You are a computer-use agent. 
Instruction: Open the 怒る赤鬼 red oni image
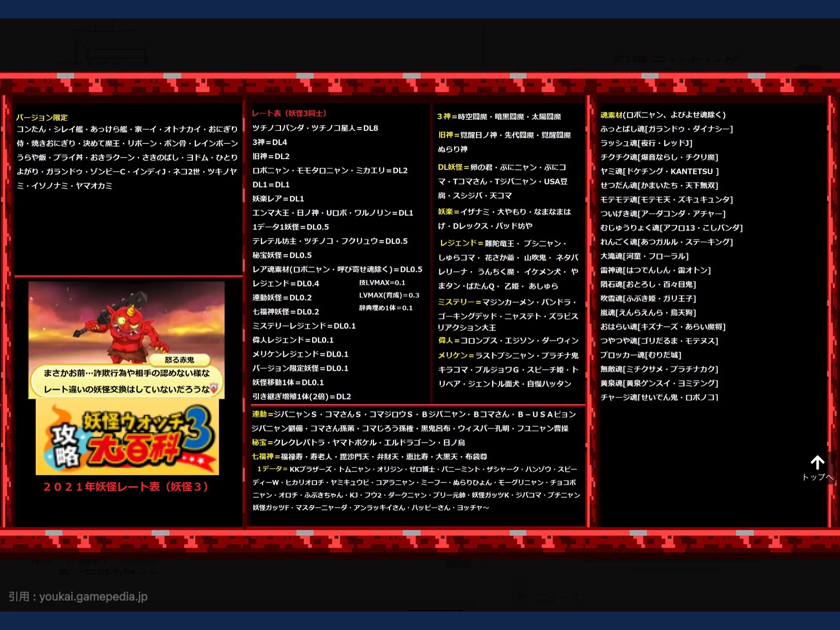point(126,340)
